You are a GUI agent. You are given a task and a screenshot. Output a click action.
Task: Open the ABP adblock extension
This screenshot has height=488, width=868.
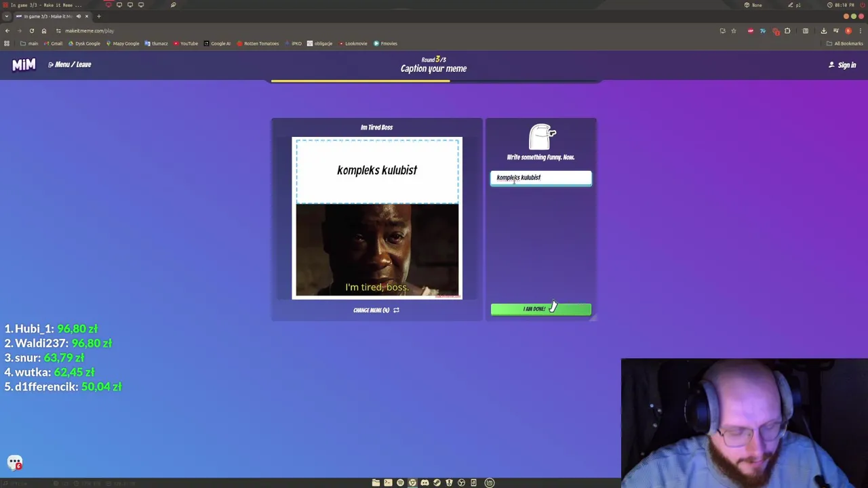tap(751, 30)
